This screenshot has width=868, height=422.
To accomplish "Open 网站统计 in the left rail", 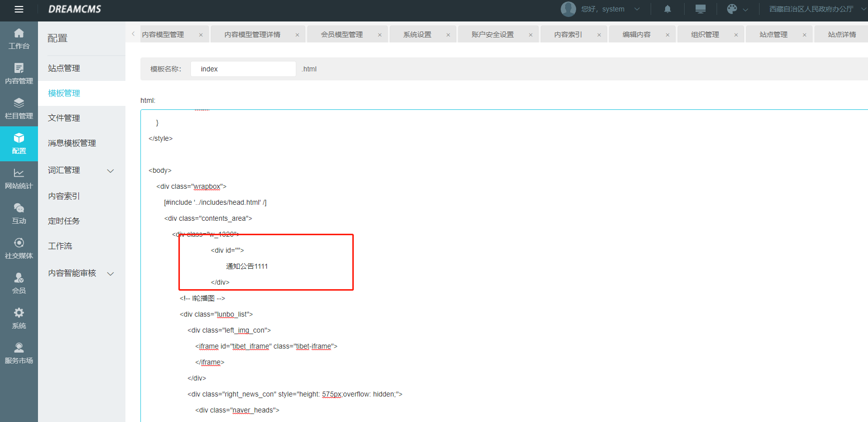I will click(19, 179).
